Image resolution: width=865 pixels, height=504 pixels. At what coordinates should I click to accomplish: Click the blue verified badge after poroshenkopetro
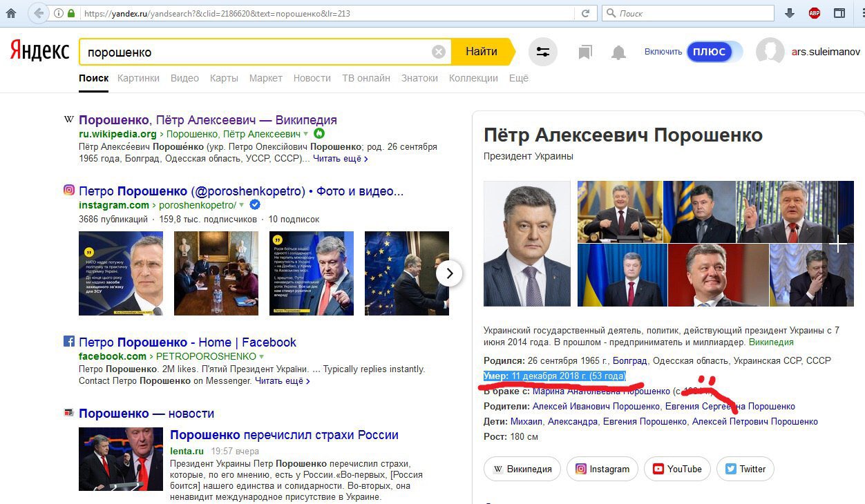tap(255, 205)
